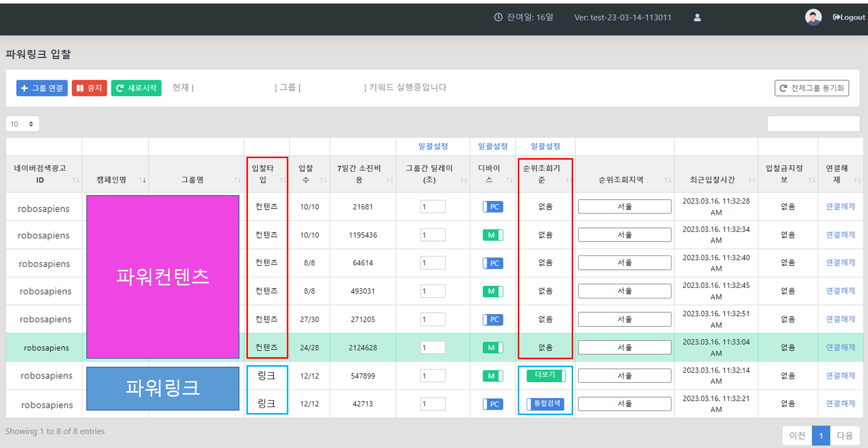Toggle M device switch in second row
The image size is (868, 448).
pyautogui.click(x=492, y=235)
